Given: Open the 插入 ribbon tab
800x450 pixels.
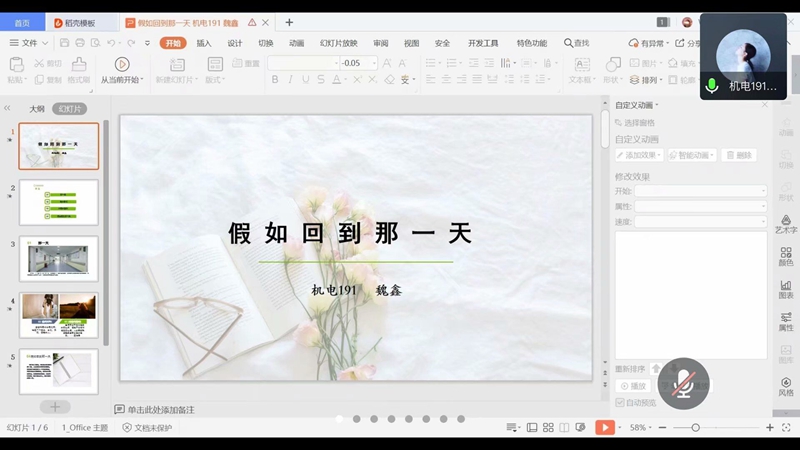Looking at the screenshot, I should click(x=204, y=43).
